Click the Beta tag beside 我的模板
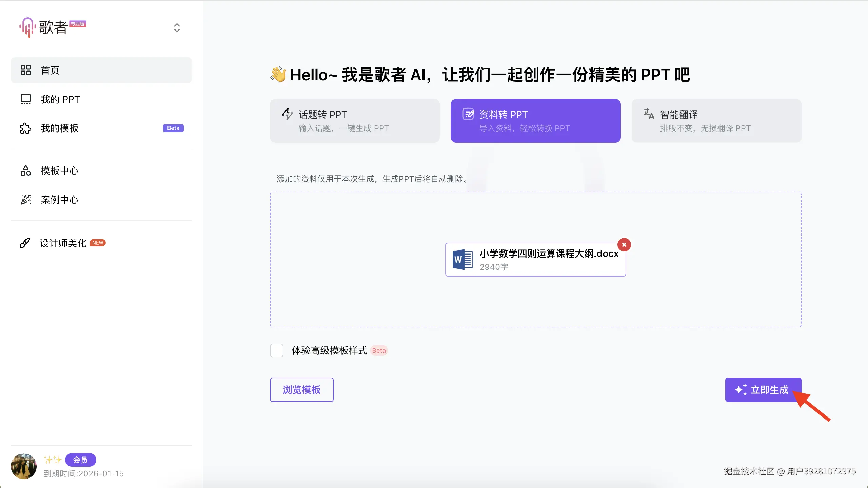Viewport: 868px width, 488px height. coord(173,128)
